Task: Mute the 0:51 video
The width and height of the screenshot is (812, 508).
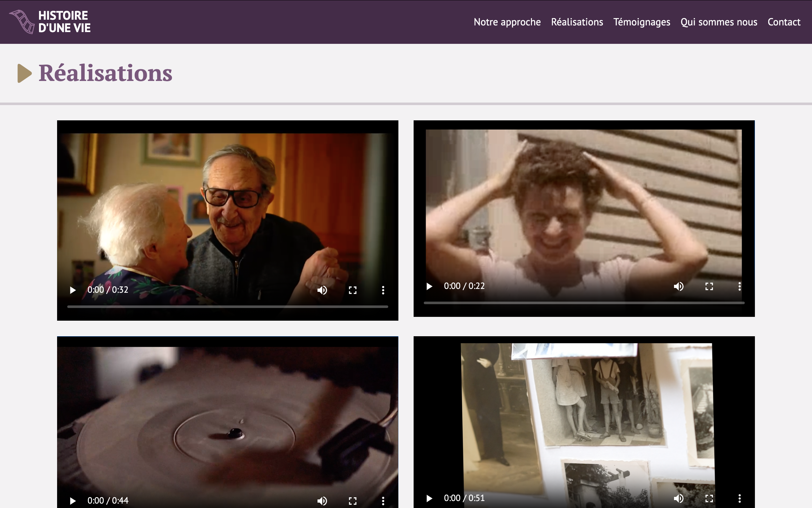Action: [678, 498]
